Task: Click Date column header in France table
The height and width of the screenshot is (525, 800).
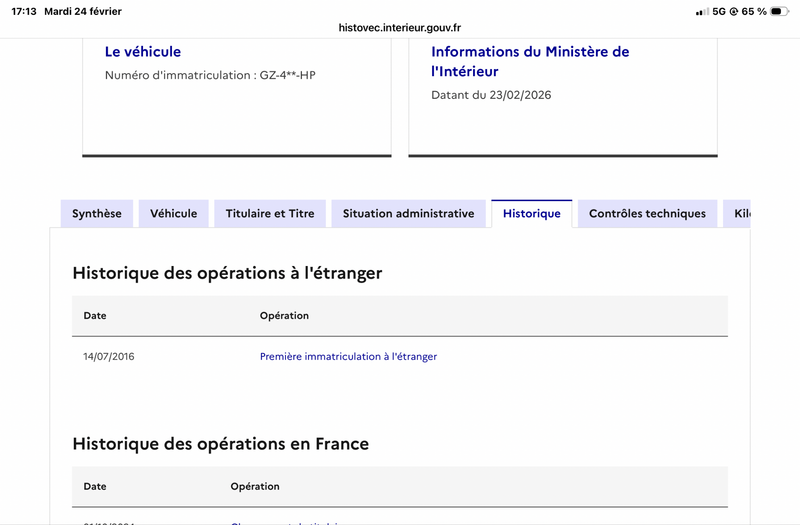Action: click(x=95, y=486)
